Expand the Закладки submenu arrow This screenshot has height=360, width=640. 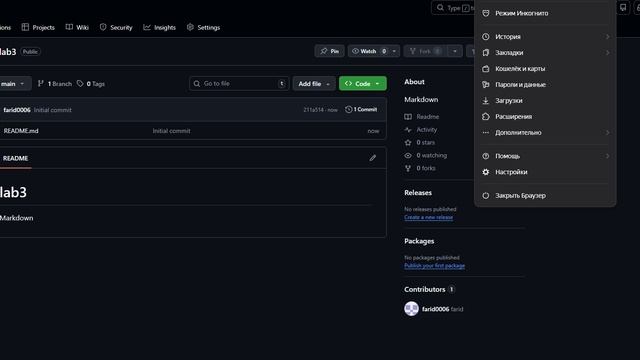tap(607, 53)
